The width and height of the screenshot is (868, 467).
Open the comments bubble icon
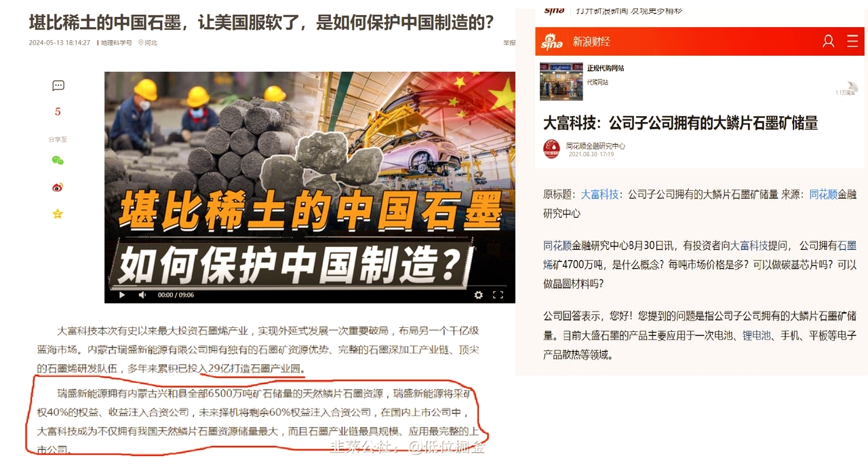[58, 86]
